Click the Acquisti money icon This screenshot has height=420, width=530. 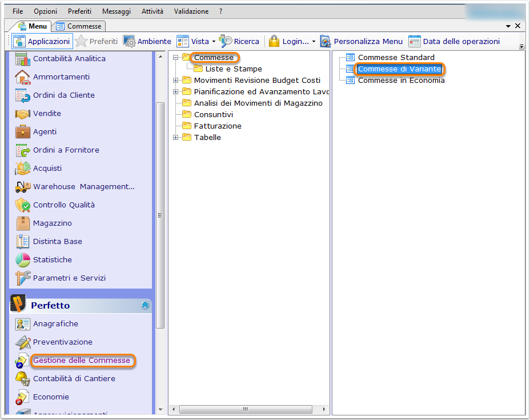click(x=23, y=169)
